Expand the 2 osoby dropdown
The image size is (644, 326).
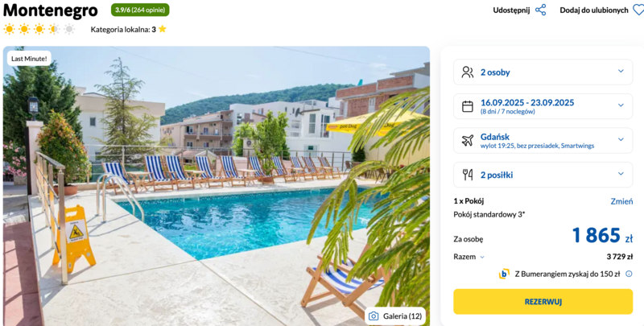543,72
